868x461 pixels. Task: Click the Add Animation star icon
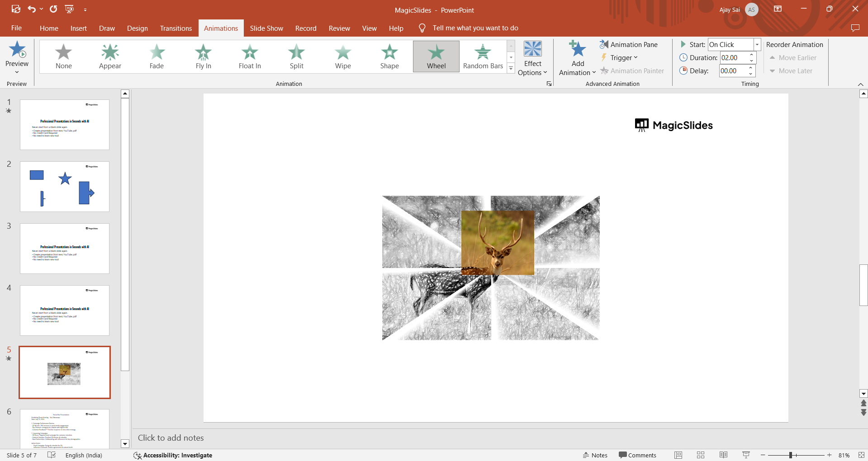point(578,49)
